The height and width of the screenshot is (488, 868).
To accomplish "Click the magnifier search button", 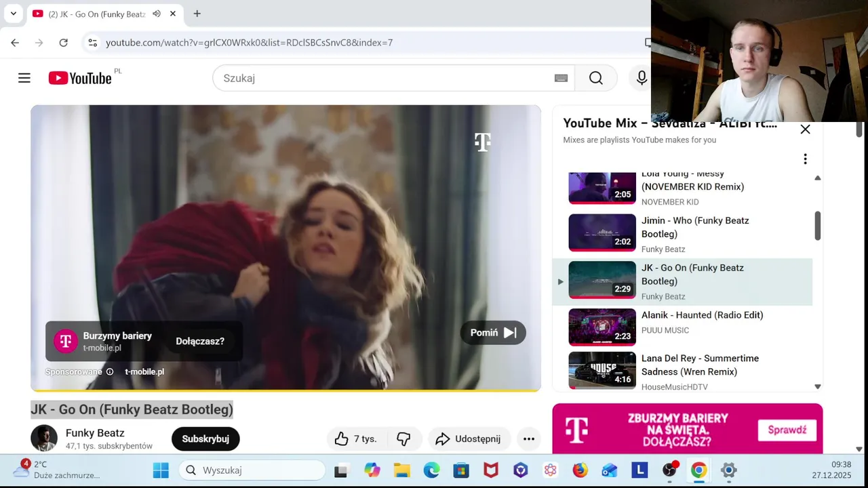I will click(x=596, y=78).
